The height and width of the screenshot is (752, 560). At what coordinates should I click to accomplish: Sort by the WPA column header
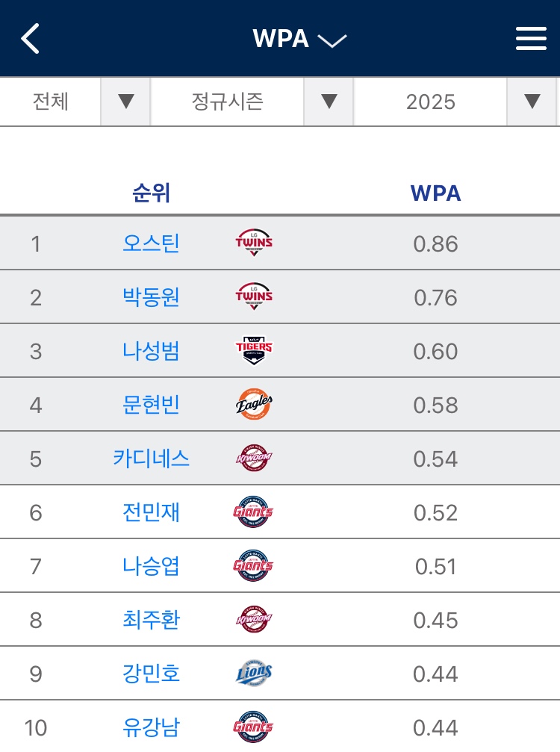coord(435,193)
